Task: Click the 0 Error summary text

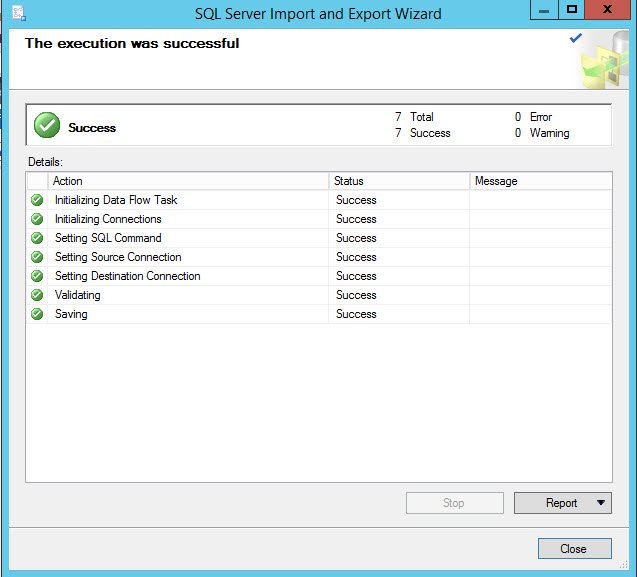Action: (533, 117)
